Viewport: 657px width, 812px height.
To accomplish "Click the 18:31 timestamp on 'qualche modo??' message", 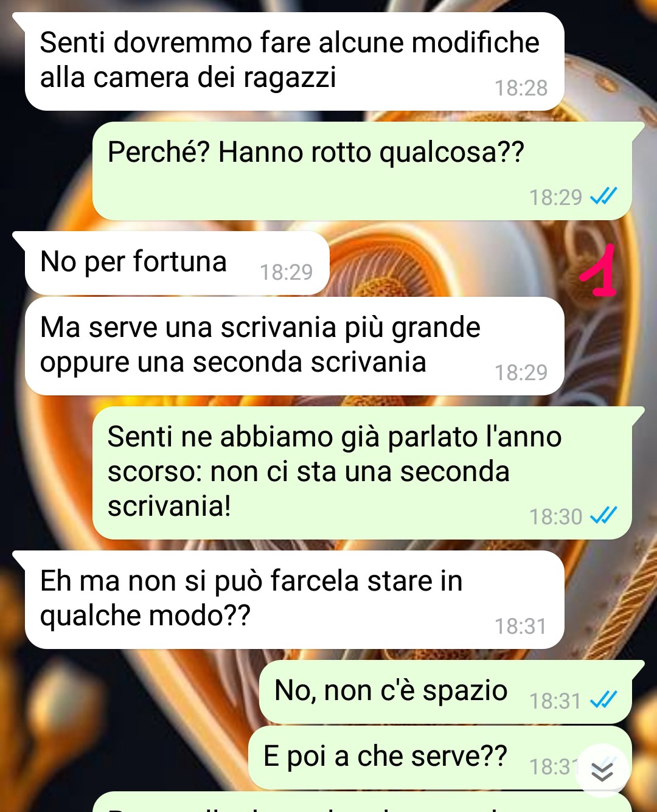I will 521,626.
